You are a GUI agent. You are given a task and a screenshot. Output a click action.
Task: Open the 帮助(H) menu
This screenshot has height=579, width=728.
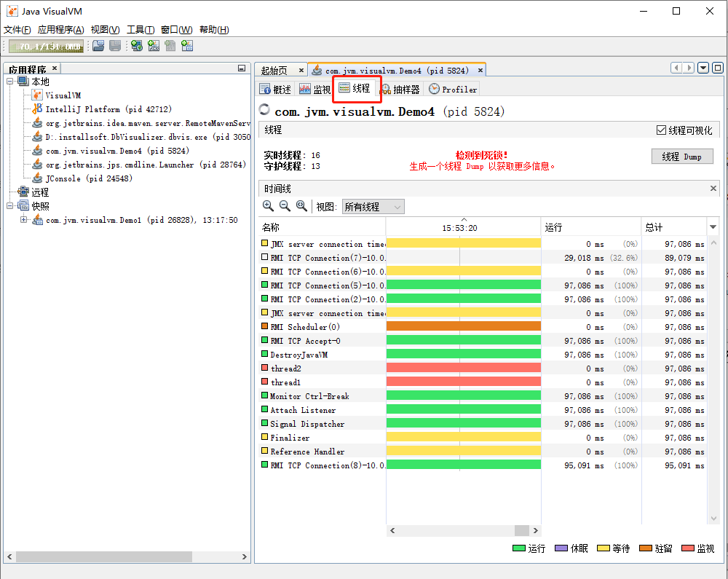(214, 30)
